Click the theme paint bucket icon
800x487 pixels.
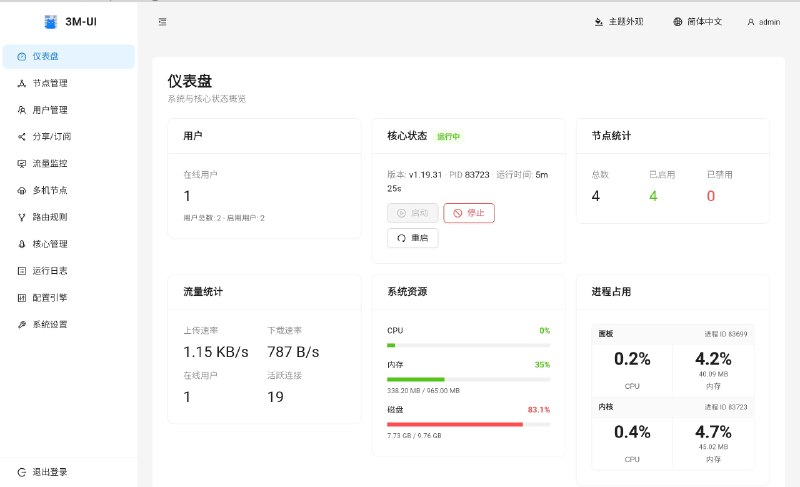pos(598,22)
